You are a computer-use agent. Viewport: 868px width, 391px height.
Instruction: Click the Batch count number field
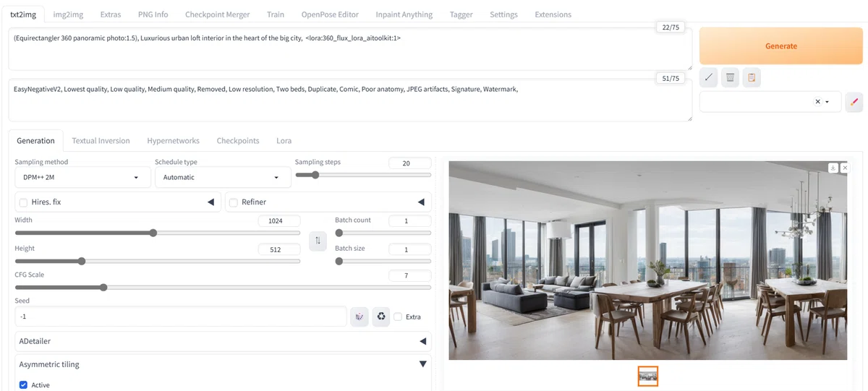[410, 221]
